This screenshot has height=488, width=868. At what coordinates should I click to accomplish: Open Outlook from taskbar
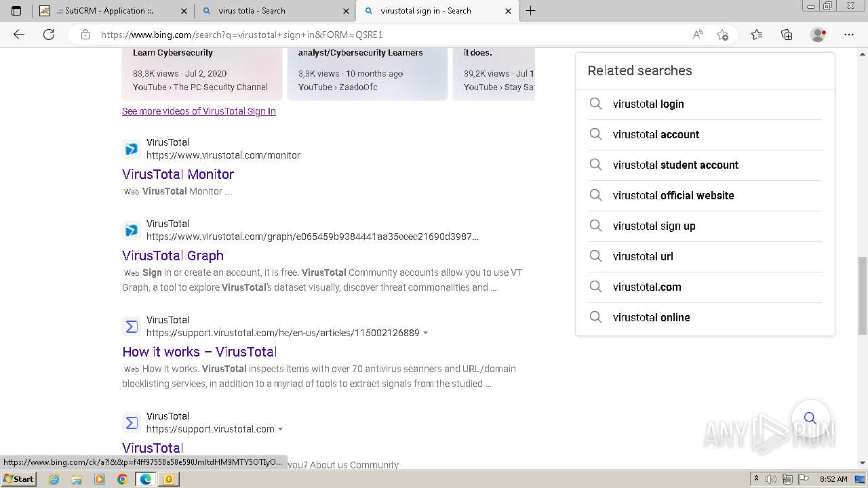169,479
